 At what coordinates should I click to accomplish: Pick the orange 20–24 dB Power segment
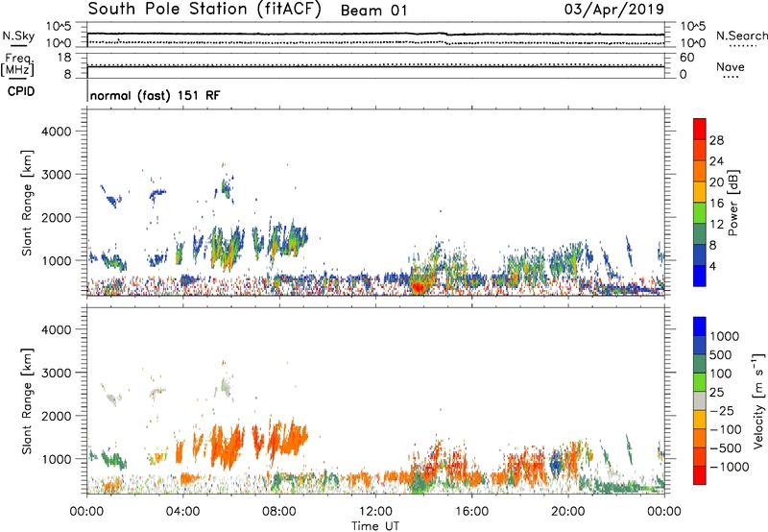[700, 171]
